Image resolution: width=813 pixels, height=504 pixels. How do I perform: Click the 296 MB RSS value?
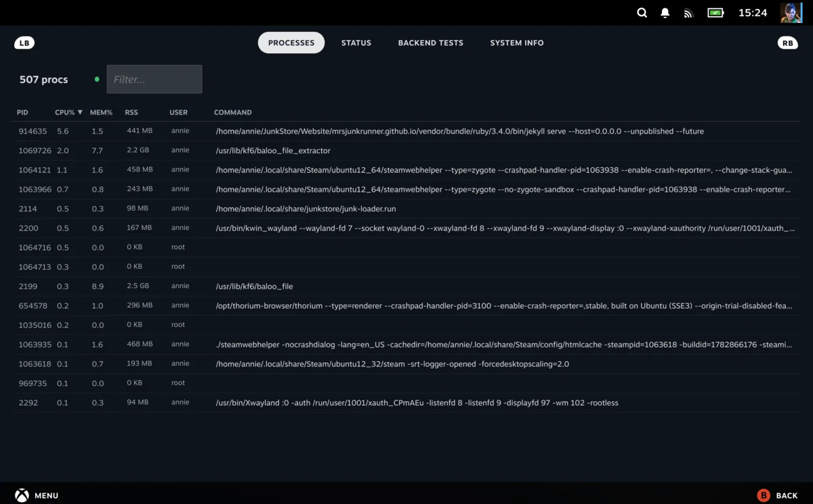[x=140, y=306]
